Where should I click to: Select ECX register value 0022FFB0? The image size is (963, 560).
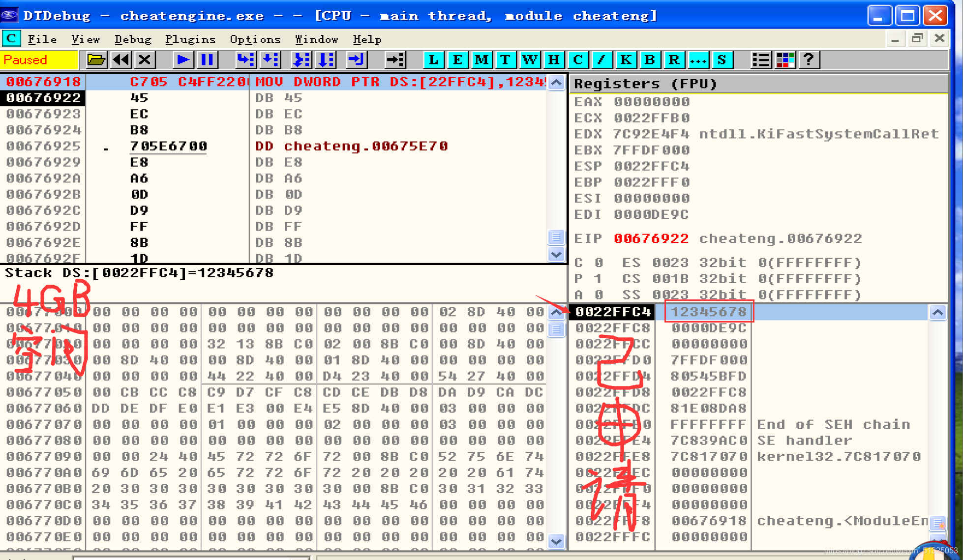(x=652, y=118)
